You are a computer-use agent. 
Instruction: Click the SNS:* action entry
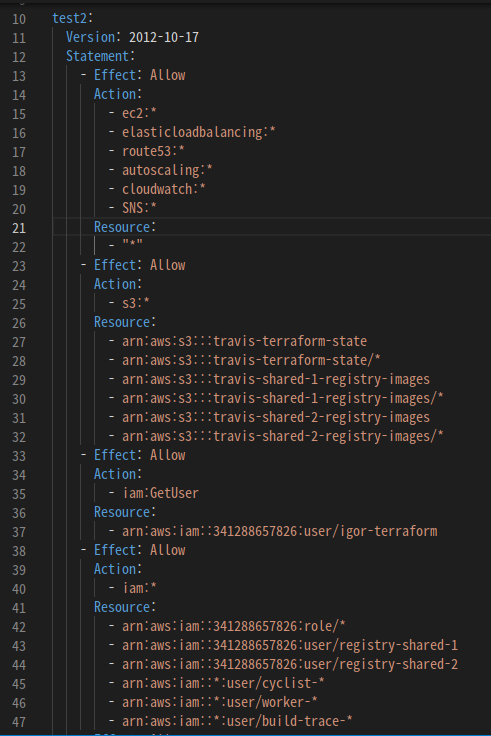click(139, 208)
